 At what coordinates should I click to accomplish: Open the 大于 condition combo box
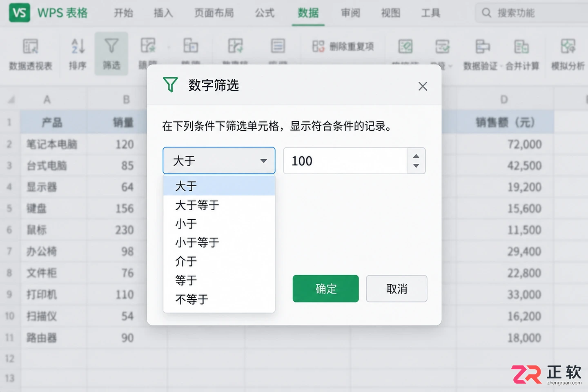coord(219,160)
